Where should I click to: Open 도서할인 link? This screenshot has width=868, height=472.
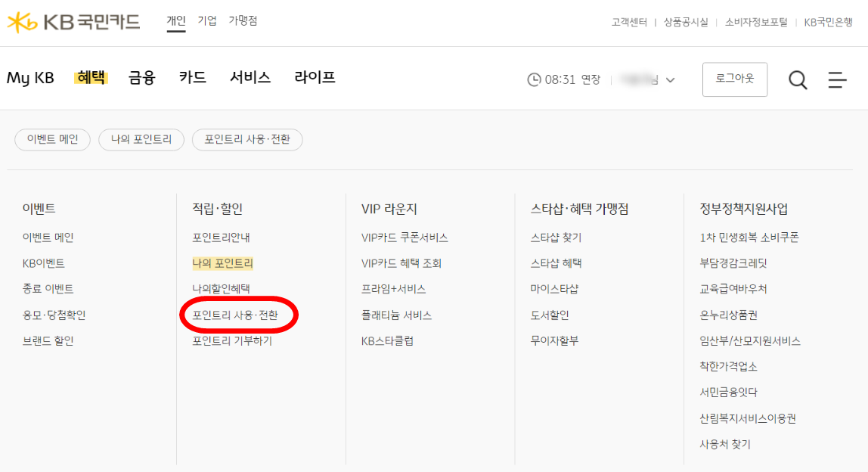[x=550, y=315]
